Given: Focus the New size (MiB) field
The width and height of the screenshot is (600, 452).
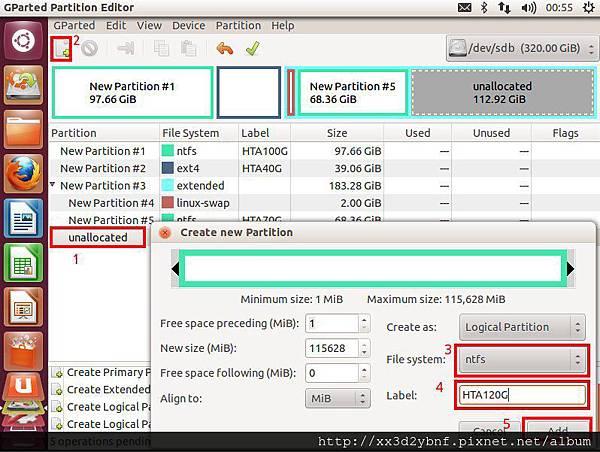Looking at the screenshot, I should tap(332, 348).
